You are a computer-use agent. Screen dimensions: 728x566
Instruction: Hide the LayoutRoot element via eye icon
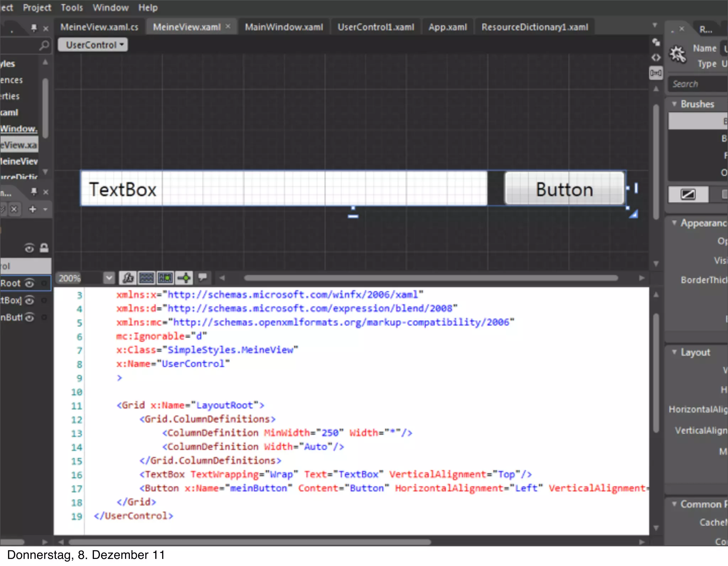pyautogui.click(x=30, y=283)
